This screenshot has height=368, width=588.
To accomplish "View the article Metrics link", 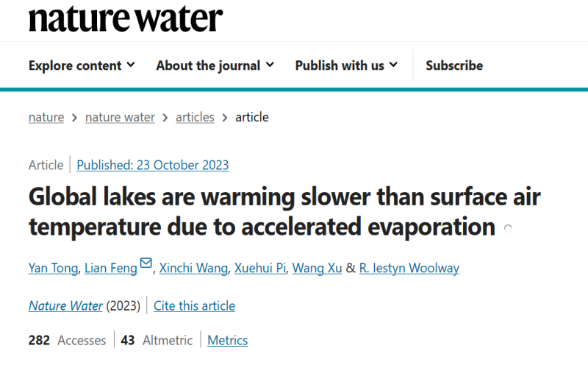I will [228, 340].
